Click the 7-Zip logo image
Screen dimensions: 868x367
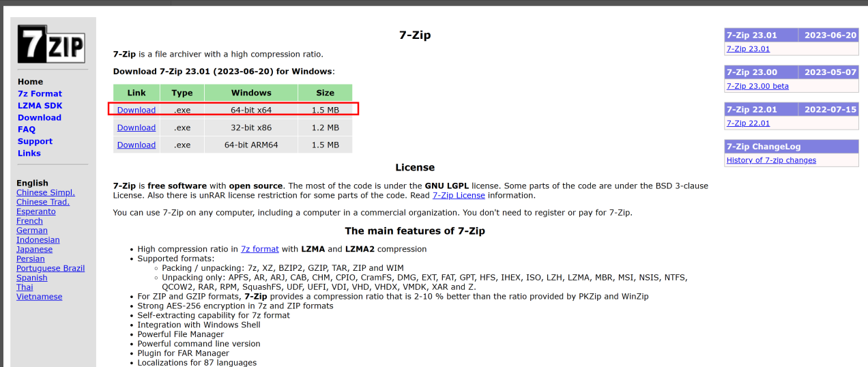click(51, 44)
